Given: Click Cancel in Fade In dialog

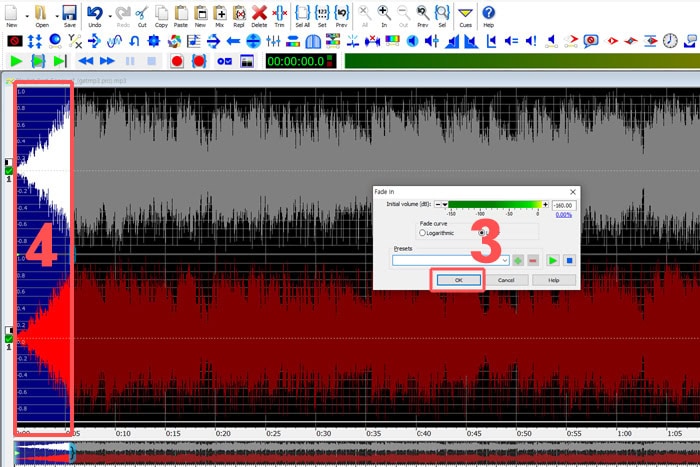Looking at the screenshot, I should pyautogui.click(x=506, y=280).
